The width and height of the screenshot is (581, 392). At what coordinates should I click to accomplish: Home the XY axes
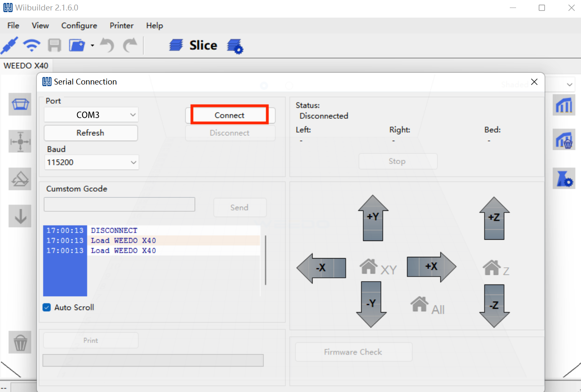tap(378, 267)
